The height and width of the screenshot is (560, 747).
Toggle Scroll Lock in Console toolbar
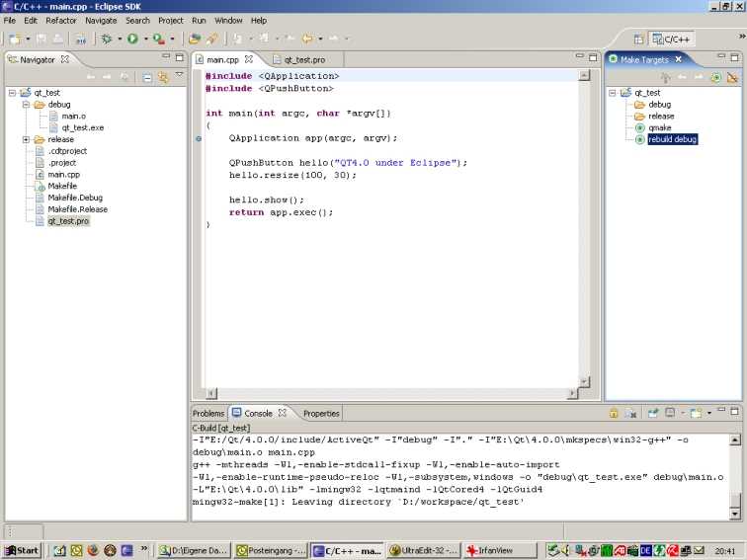click(x=614, y=413)
